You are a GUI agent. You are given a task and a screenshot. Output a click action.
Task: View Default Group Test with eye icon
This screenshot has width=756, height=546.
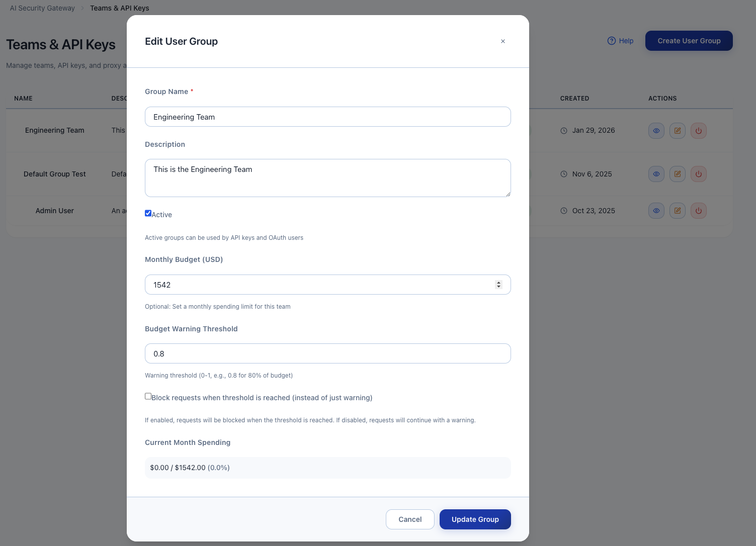point(656,174)
